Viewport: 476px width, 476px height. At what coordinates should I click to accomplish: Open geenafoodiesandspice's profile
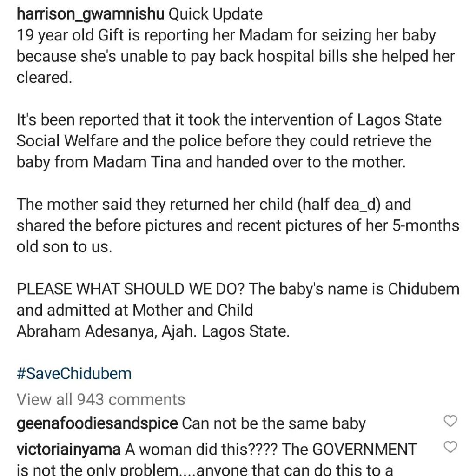click(x=97, y=424)
